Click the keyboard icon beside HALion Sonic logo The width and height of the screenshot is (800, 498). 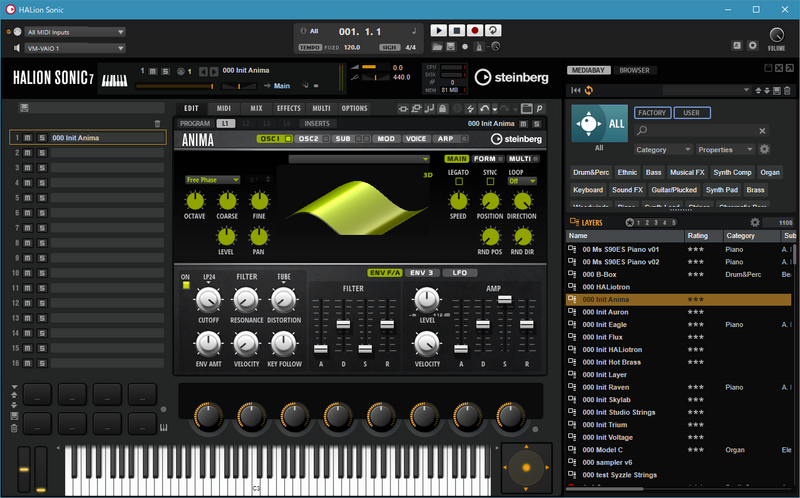coord(114,81)
